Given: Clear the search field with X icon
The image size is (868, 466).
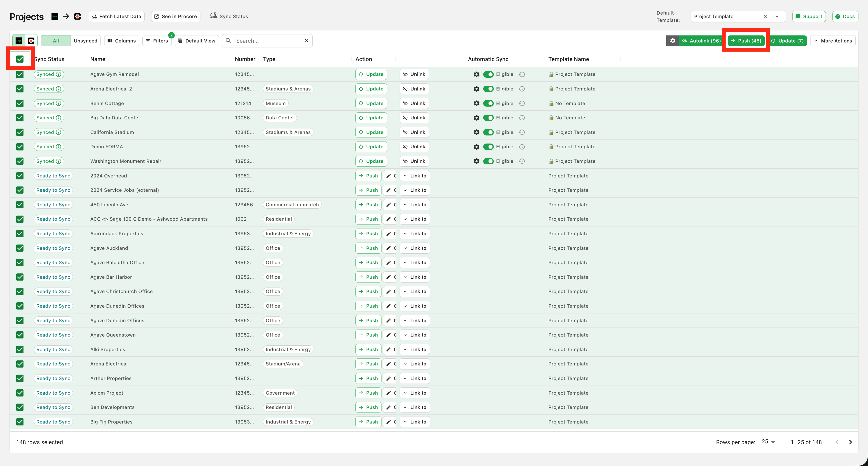Looking at the screenshot, I should point(306,41).
